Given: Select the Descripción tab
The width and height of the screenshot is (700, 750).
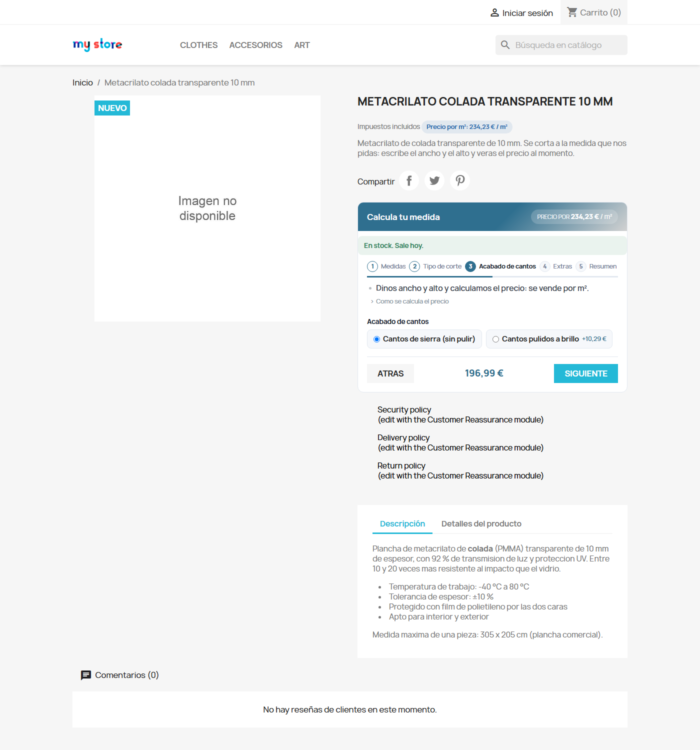Looking at the screenshot, I should click(x=402, y=523).
